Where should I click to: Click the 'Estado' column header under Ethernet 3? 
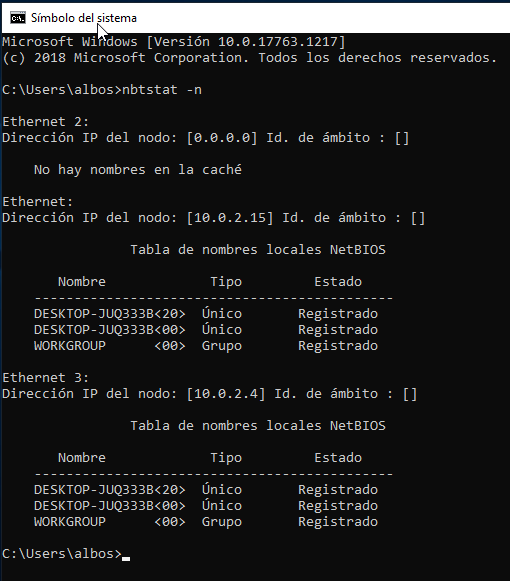[x=338, y=458]
